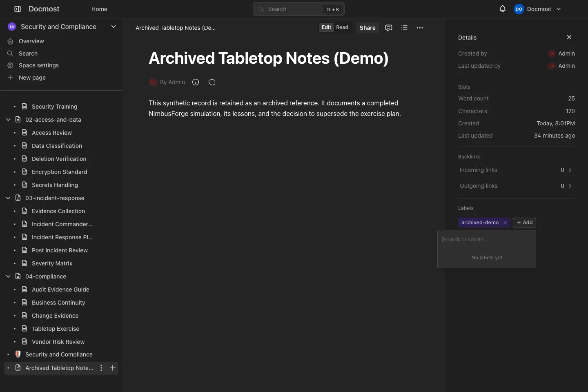Open the page options three-dot menu

tap(420, 28)
